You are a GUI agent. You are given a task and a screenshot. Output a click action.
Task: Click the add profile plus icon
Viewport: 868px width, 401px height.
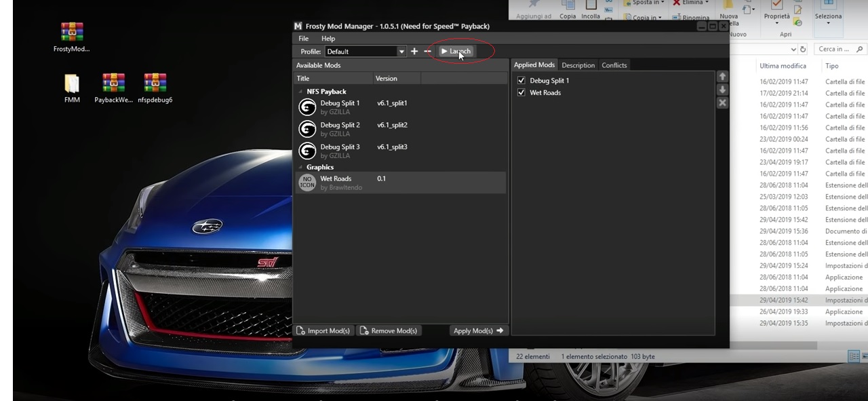(x=414, y=52)
